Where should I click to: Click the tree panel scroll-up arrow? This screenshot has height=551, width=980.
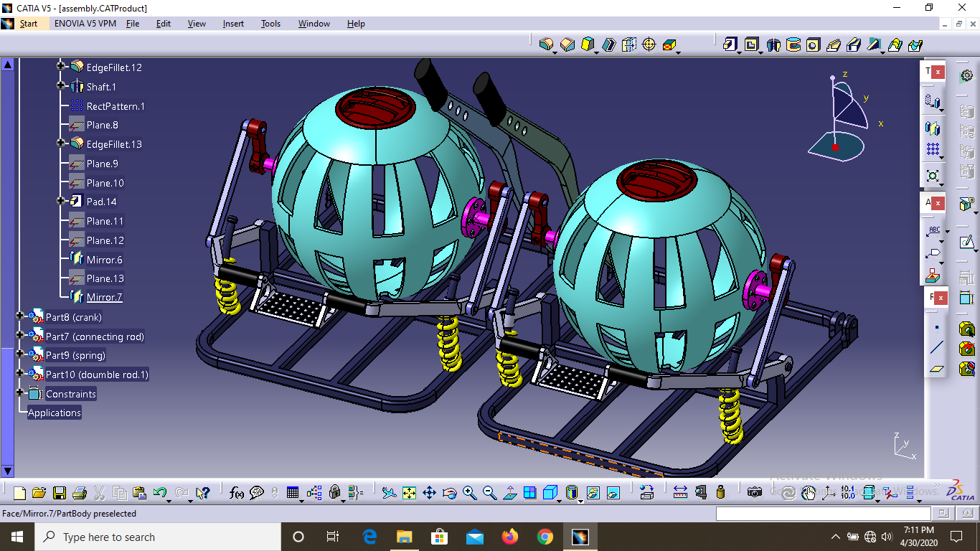[8, 64]
